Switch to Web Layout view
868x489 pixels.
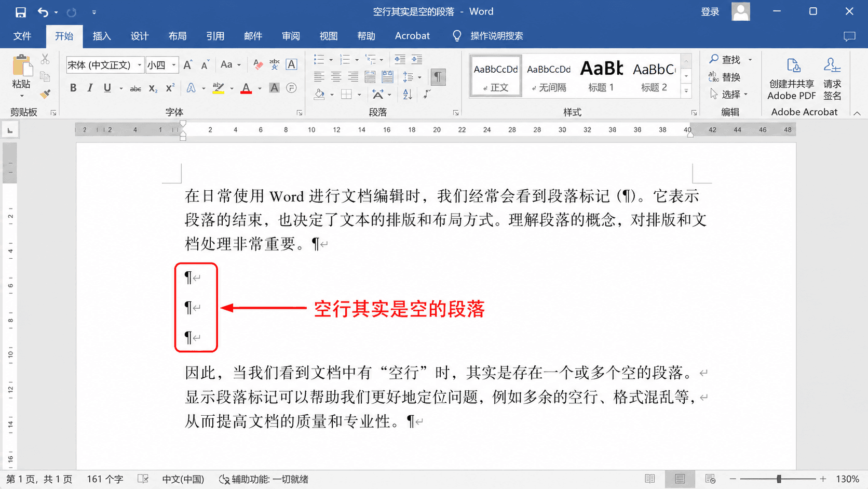point(710,479)
